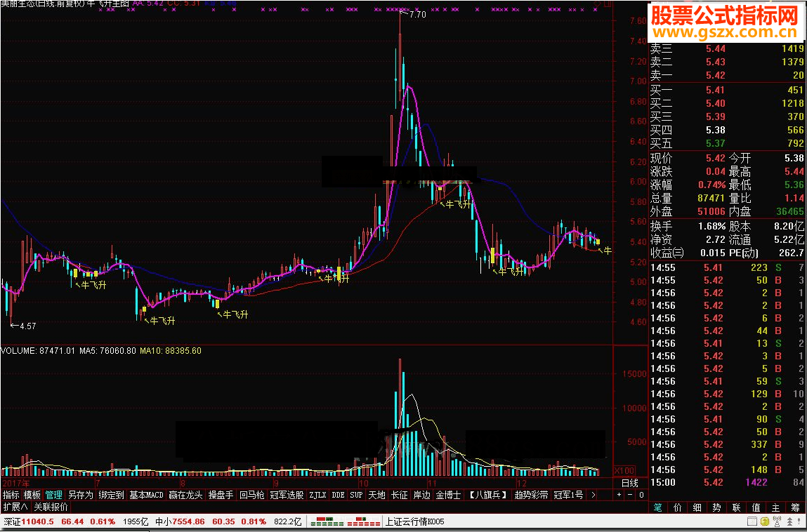Open the news window icon in status bar
The image size is (807, 532).
[x=752, y=521]
